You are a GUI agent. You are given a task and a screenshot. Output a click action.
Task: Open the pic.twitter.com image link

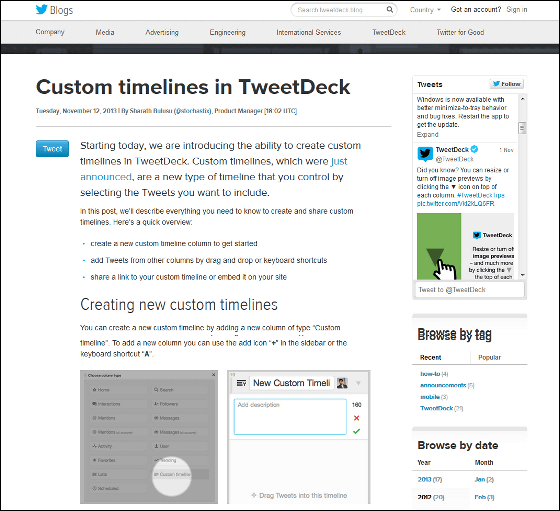pos(455,204)
